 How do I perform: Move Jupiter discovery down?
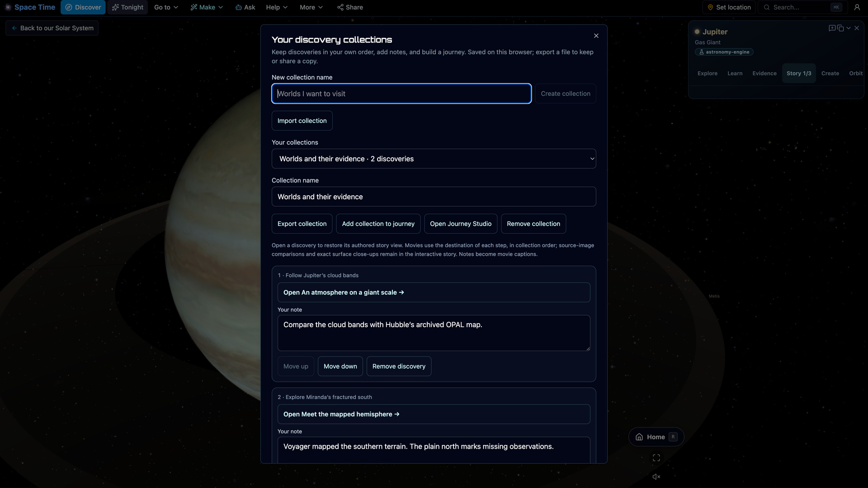pos(340,366)
